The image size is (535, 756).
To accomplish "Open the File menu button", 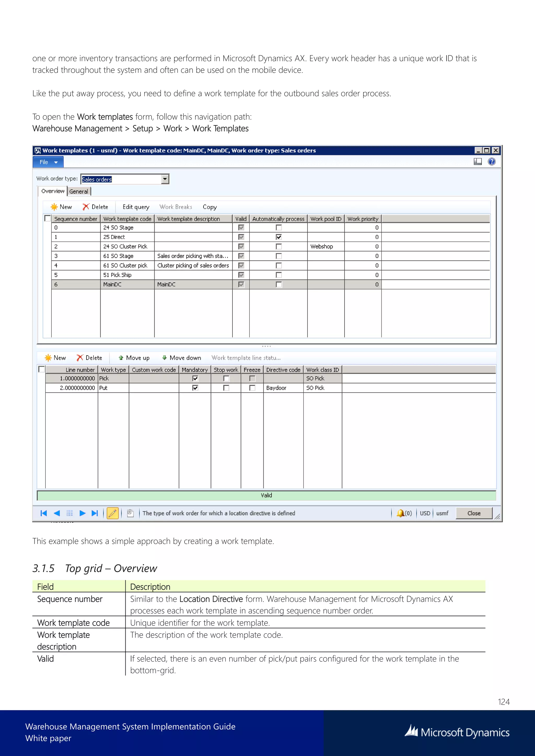I will pos(48,162).
